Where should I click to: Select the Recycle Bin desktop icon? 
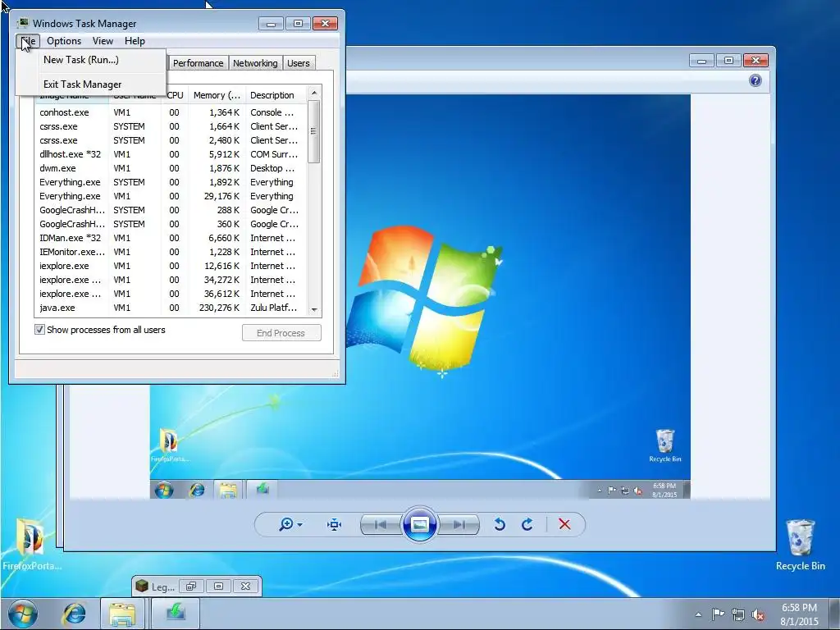click(801, 545)
